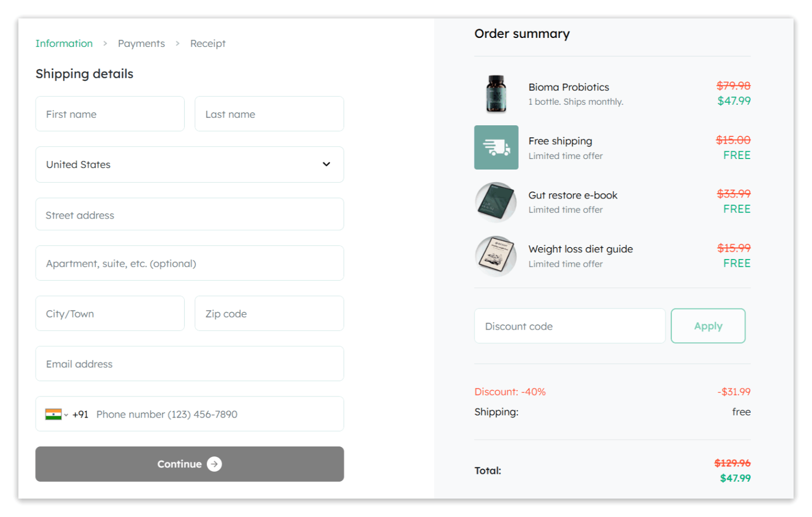Click the checkmark-style chevron in country selector
The image size is (812, 517).
pos(325,164)
